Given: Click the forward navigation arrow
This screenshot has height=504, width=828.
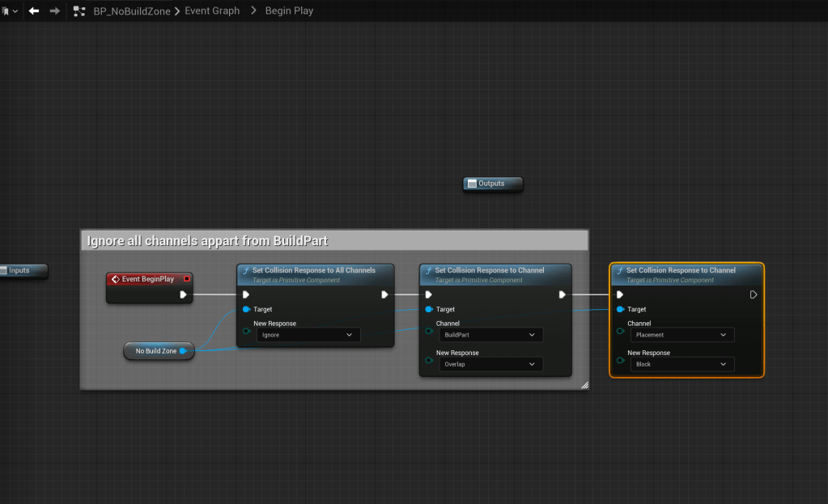Looking at the screenshot, I should (x=54, y=11).
